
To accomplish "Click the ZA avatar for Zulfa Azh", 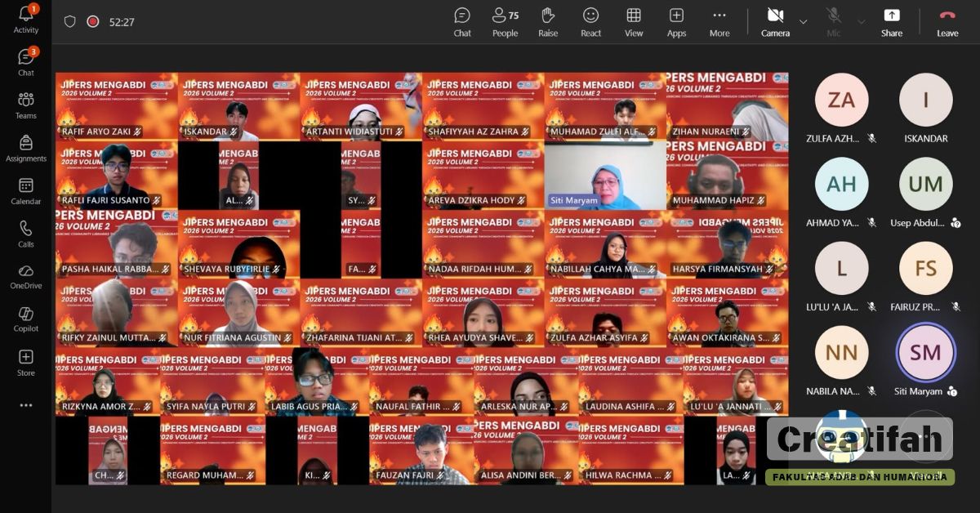I will point(841,100).
